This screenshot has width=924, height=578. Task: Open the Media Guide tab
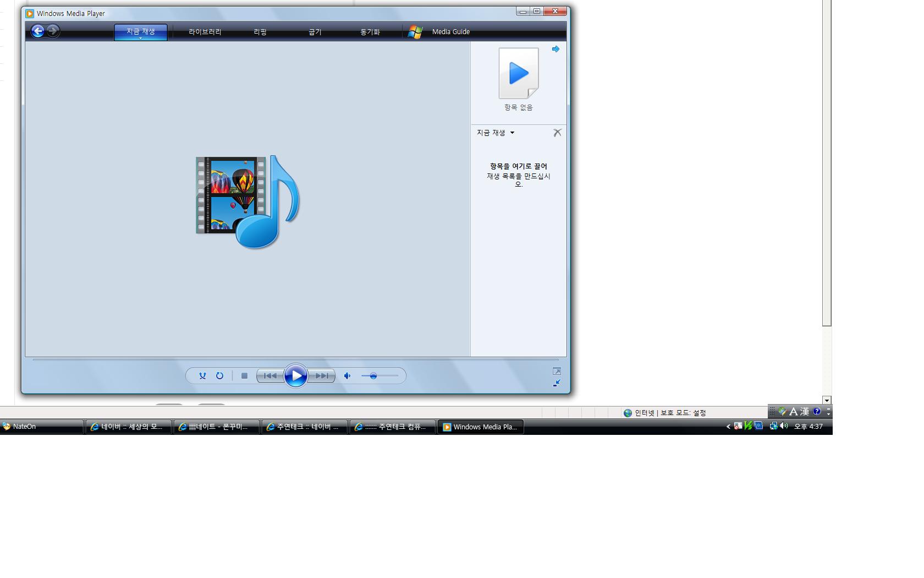pos(451,32)
